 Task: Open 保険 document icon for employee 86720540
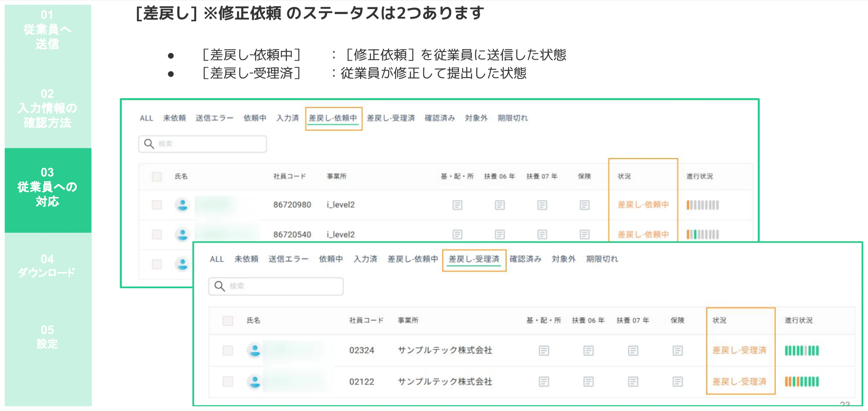[584, 234]
